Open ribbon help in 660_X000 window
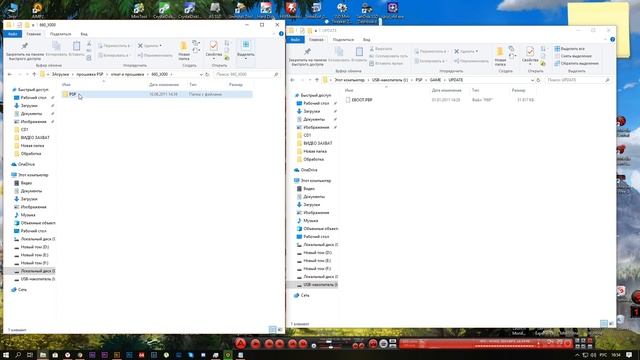The height and width of the screenshot is (360, 640). [x=281, y=33]
